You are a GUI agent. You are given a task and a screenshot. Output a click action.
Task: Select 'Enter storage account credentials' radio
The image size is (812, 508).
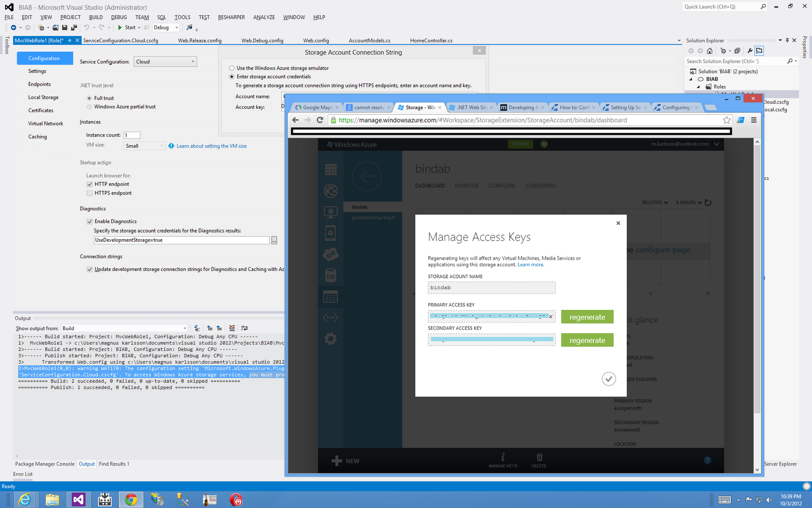click(232, 77)
